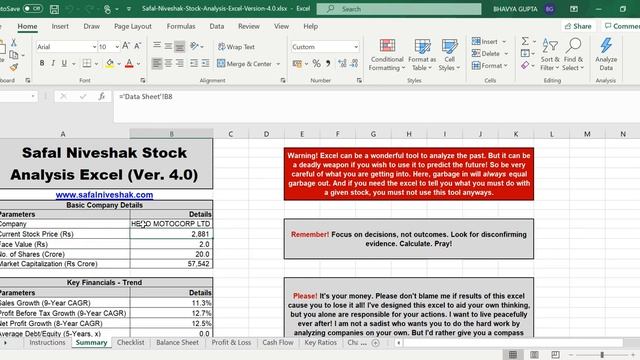
Task: Open the Borders button
Action: pyautogui.click(x=87, y=63)
